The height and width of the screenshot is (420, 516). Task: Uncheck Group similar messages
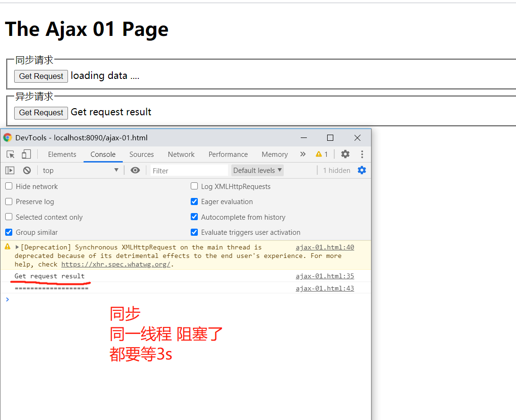pos(8,232)
